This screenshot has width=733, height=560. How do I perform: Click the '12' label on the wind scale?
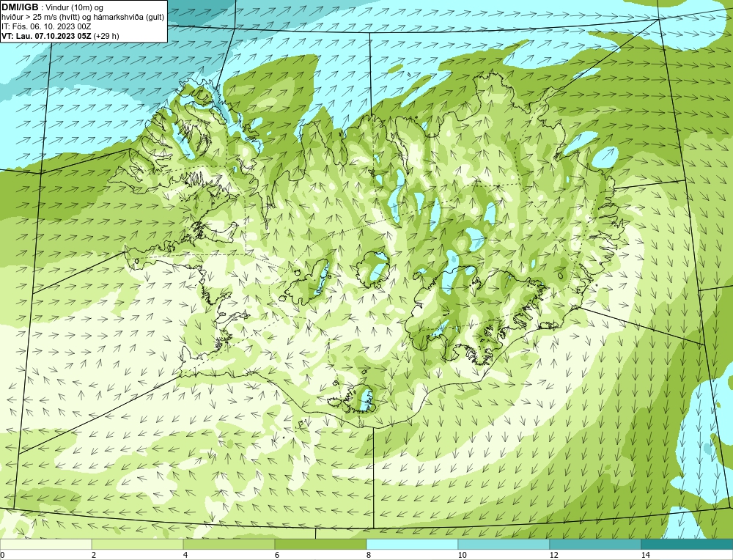[x=554, y=555]
